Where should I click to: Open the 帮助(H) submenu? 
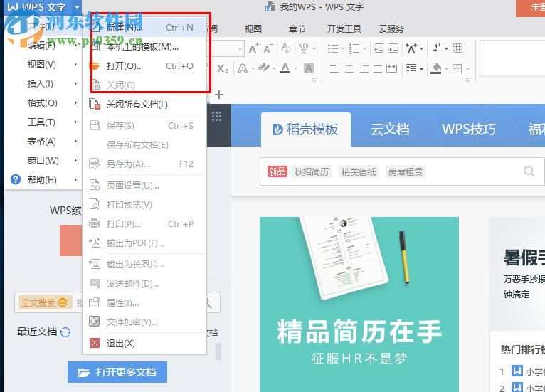coord(43,180)
